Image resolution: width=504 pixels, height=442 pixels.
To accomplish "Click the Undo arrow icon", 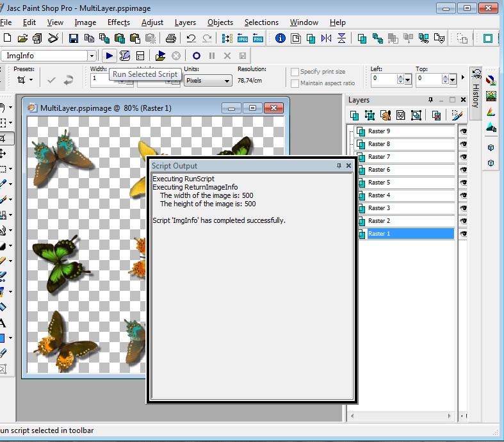I will click(x=191, y=38).
